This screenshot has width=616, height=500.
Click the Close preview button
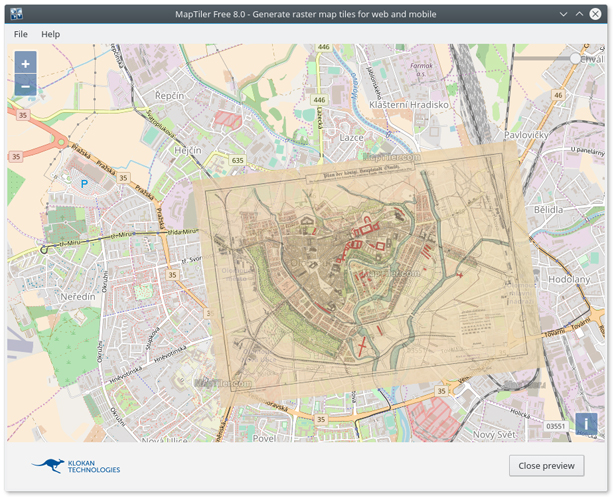point(546,466)
